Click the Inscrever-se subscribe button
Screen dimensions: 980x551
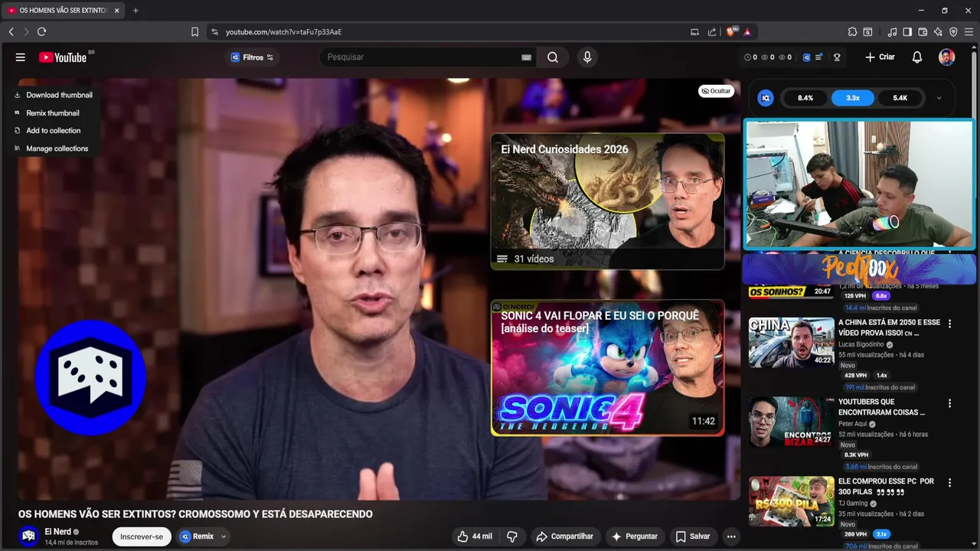[x=142, y=536]
